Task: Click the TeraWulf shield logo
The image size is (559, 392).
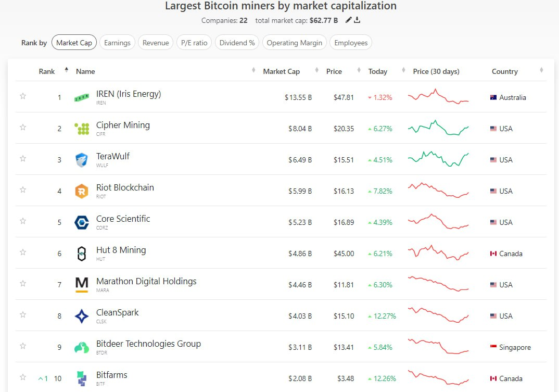Action: point(82,160)
